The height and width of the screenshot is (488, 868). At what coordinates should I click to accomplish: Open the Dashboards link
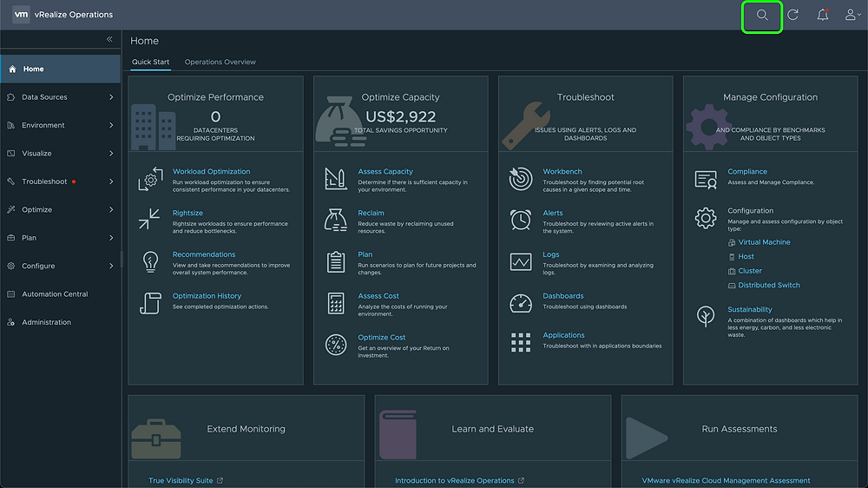pyautogui.click(x=563, y=296)
